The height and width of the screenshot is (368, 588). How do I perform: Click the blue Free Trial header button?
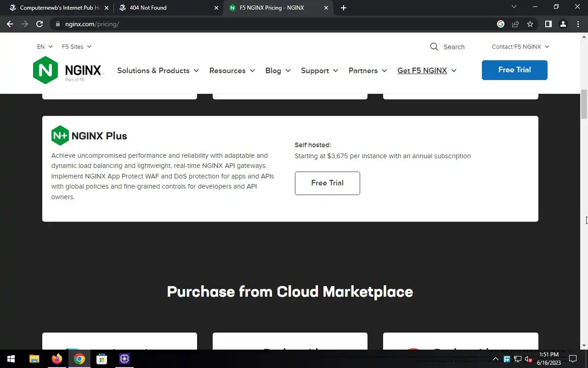point(514,70)
